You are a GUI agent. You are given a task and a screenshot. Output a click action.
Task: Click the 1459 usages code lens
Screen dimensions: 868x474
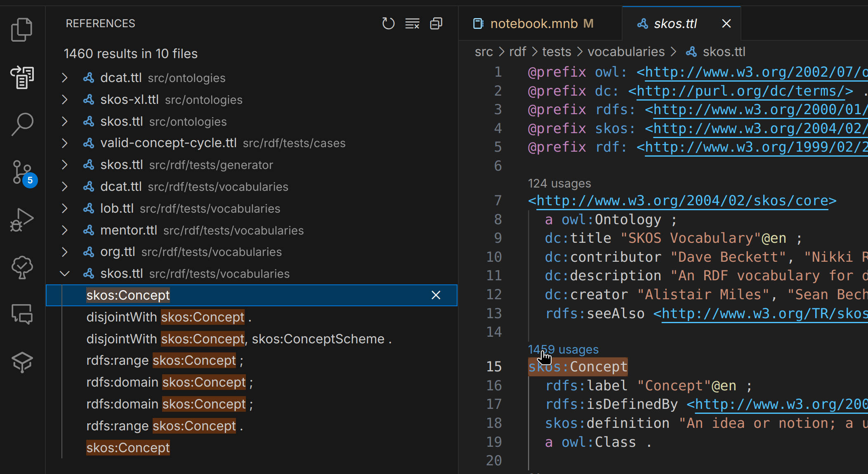pyautogui.click(x=563, y=349)
